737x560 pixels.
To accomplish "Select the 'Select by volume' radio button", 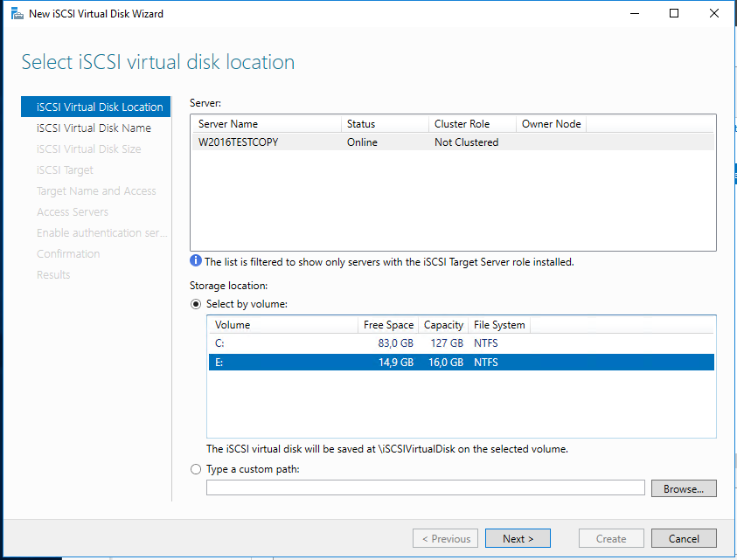I will (196, 304).
